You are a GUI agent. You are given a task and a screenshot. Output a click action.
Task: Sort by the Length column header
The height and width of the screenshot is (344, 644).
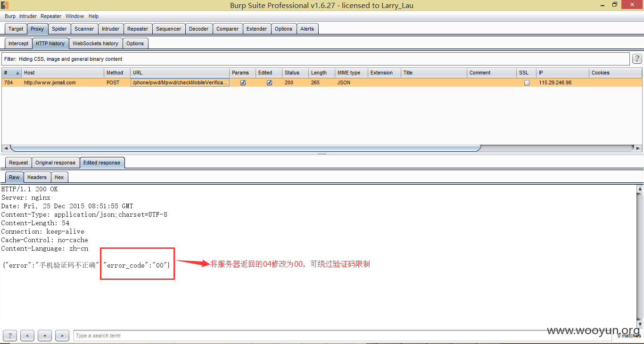[x=322, y=73]
